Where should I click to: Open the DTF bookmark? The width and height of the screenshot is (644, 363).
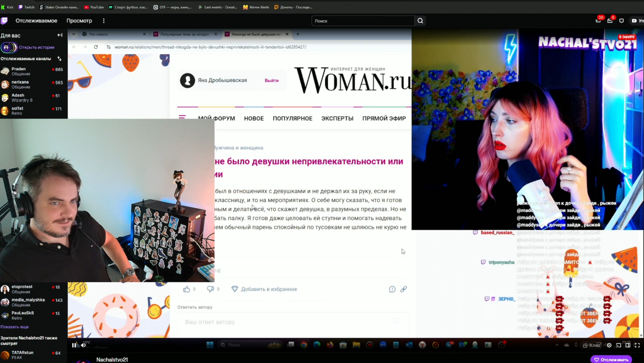click(173, 7)
